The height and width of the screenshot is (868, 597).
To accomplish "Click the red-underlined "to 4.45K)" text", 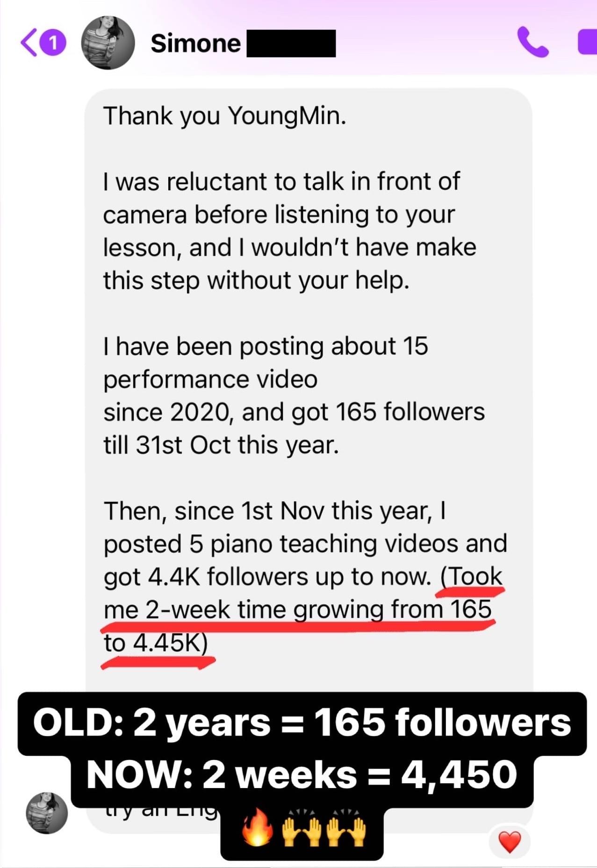I will (x=155, y=643).
